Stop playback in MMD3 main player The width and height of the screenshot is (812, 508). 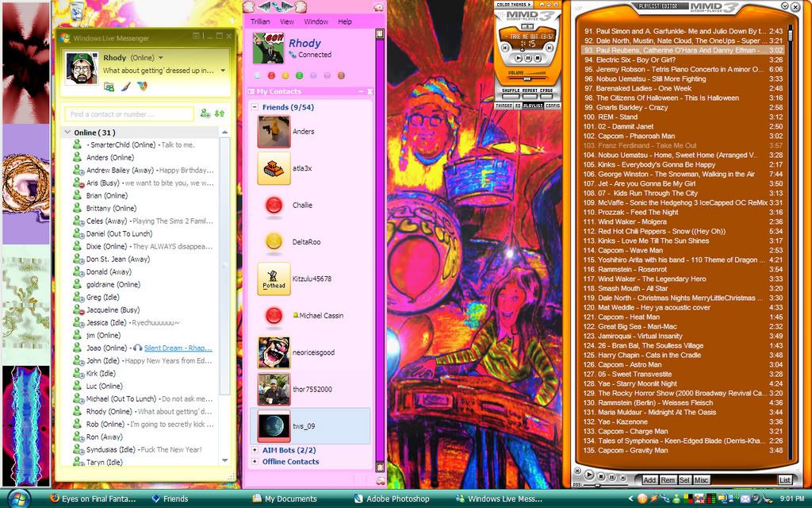(537, 59)
